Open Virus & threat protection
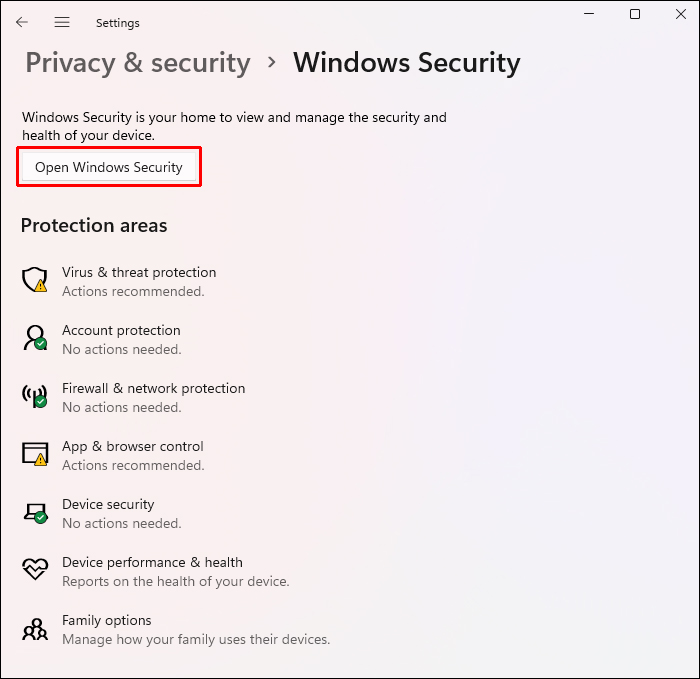 click(139, 272)
